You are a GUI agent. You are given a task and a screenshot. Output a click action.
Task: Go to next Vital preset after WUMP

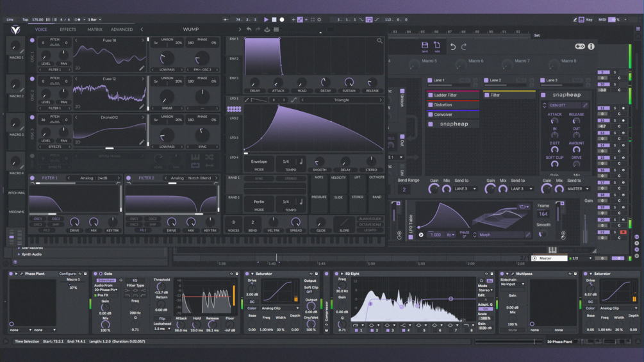[240, 29]
